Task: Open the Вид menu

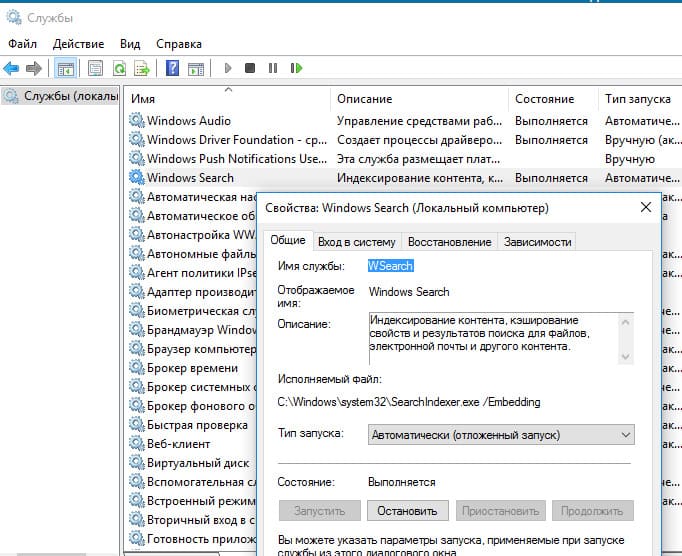Action: pyautogui.click(x=130, y=44)
